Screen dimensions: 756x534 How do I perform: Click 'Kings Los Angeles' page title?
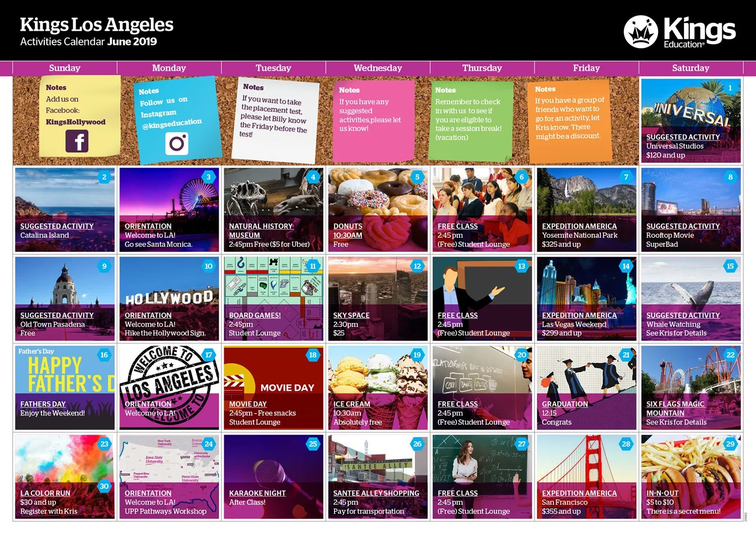[x=97, y=25]
